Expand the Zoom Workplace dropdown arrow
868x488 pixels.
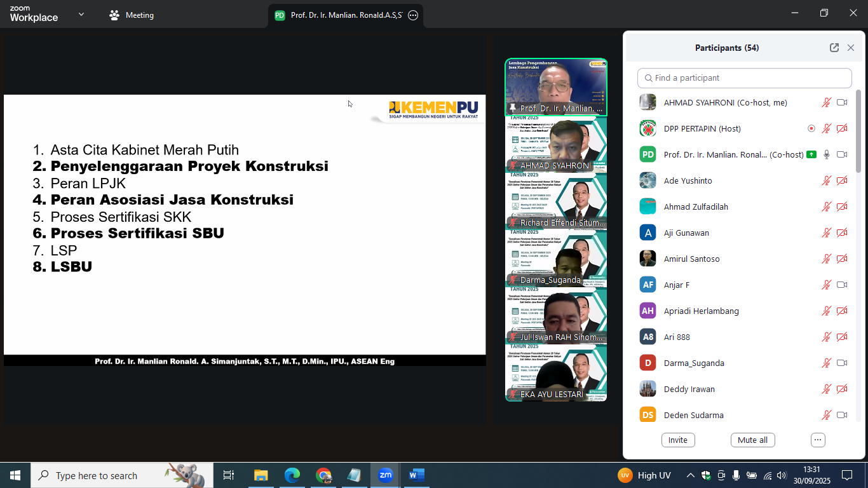coord(81,15)
